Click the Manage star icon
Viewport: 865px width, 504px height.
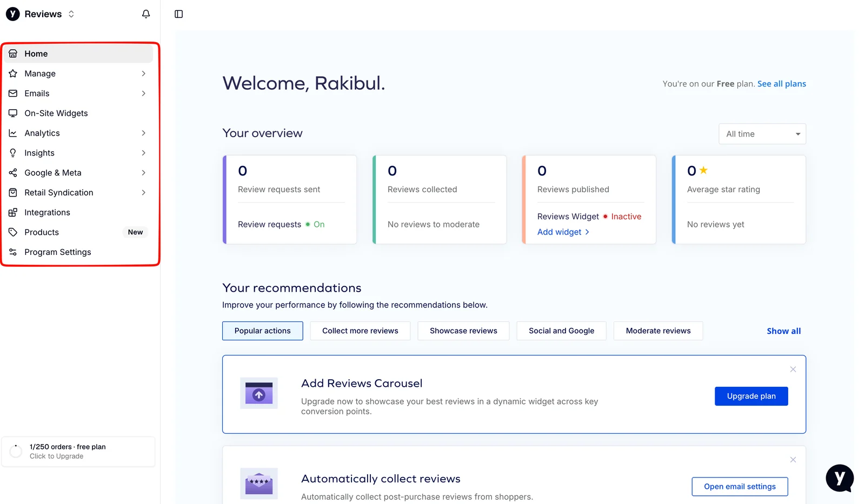(x=13, y=73)
